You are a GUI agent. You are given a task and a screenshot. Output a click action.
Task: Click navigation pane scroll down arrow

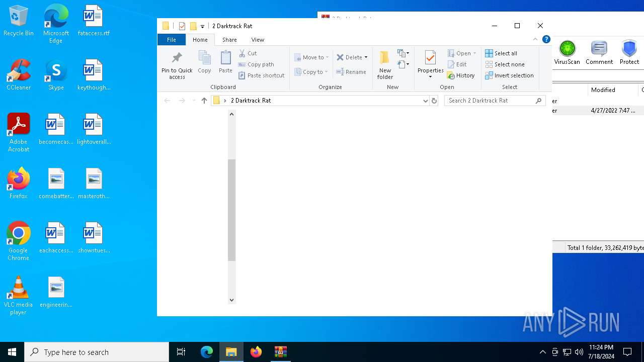[x=231, y=300]
